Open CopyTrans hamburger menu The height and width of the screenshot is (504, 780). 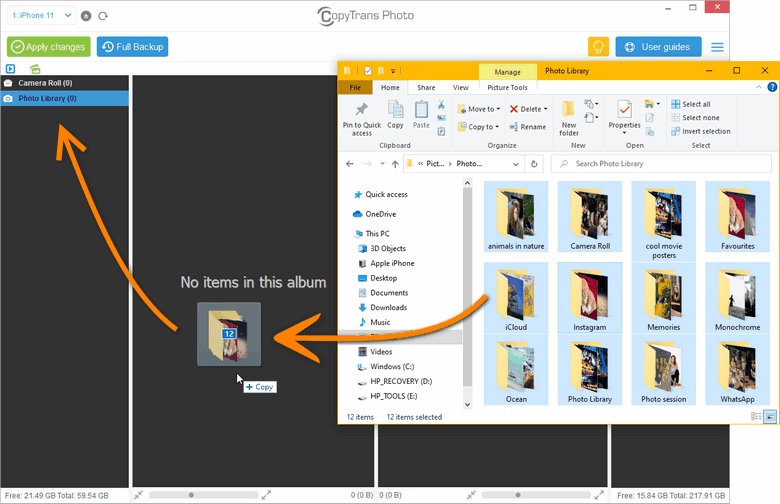(717, 47)
